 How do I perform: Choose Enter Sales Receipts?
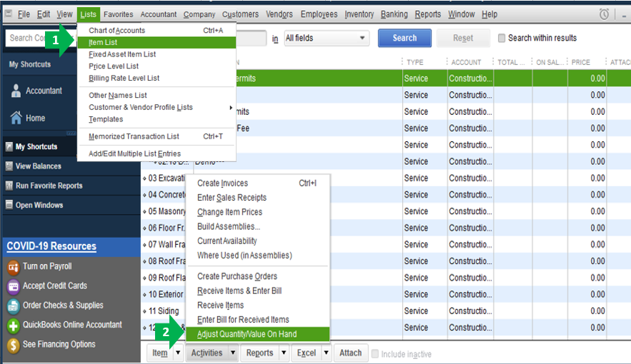(258, 198)
